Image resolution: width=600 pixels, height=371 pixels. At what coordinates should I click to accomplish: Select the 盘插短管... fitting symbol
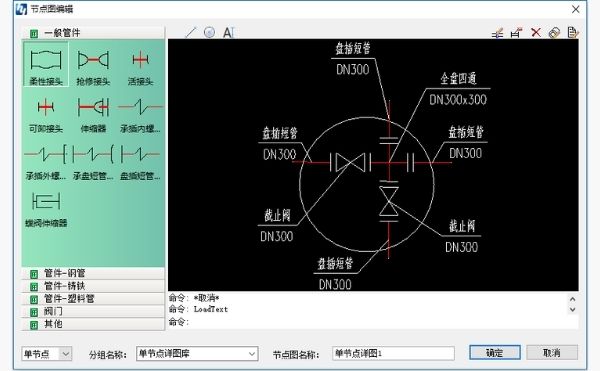click(x=140, y=161)
